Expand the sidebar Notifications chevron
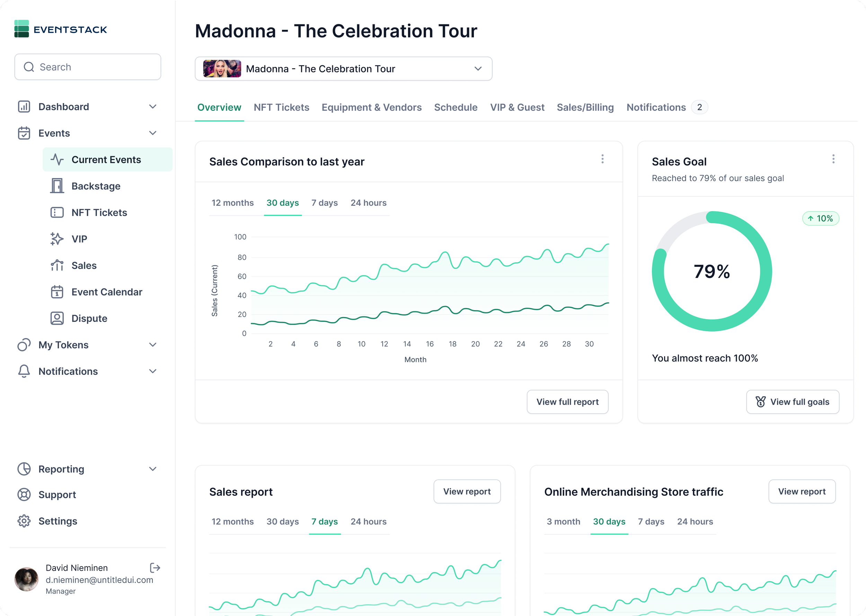The width and height of the screenshot is (866, 616). coord(153,371)
